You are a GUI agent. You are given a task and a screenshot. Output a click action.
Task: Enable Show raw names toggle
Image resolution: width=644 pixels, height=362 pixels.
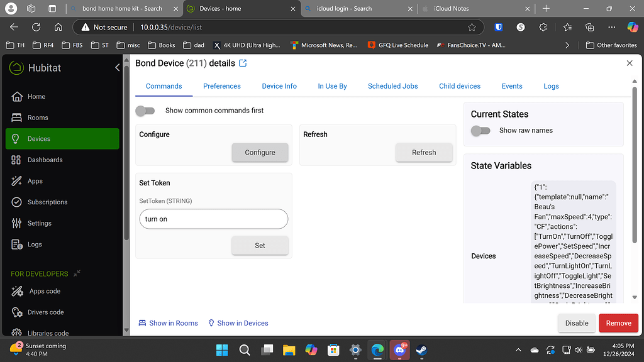[x=480, y=131]
